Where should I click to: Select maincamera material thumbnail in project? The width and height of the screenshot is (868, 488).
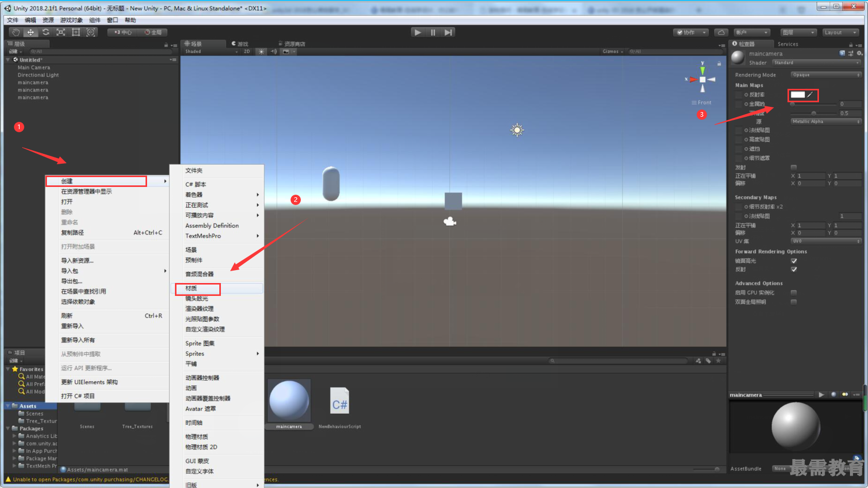289,404
